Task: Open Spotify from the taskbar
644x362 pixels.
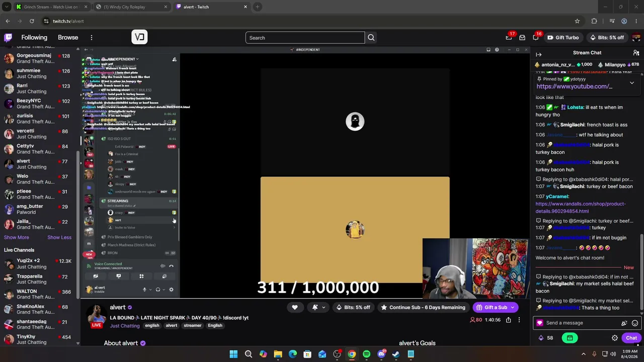Action: 366,354
